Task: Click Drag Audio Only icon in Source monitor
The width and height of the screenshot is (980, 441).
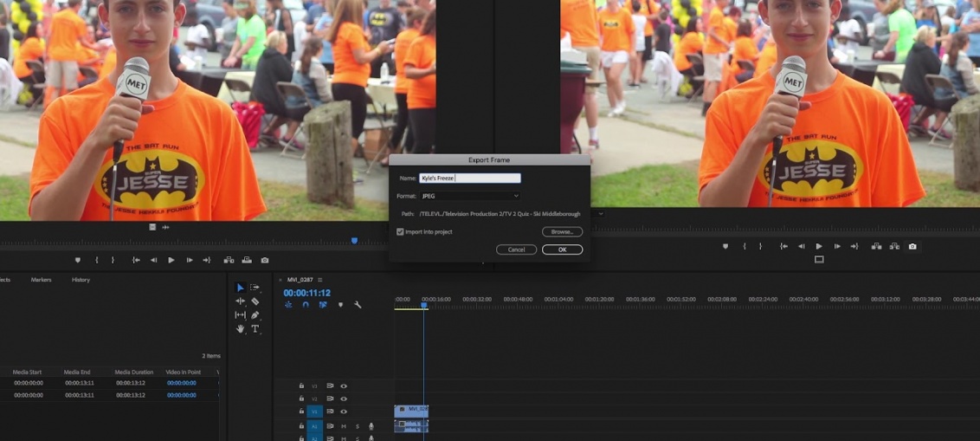Action: tap(165, 227)
